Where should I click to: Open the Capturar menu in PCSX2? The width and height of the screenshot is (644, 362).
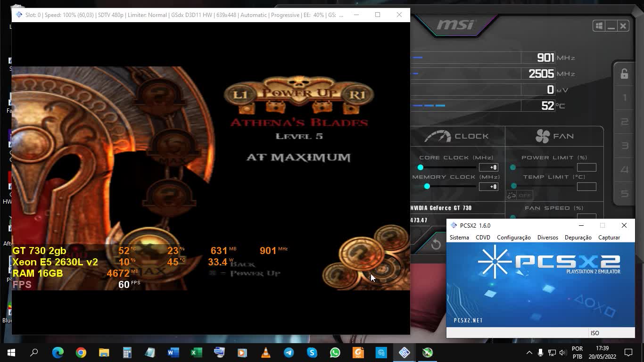tap(609, 238)
